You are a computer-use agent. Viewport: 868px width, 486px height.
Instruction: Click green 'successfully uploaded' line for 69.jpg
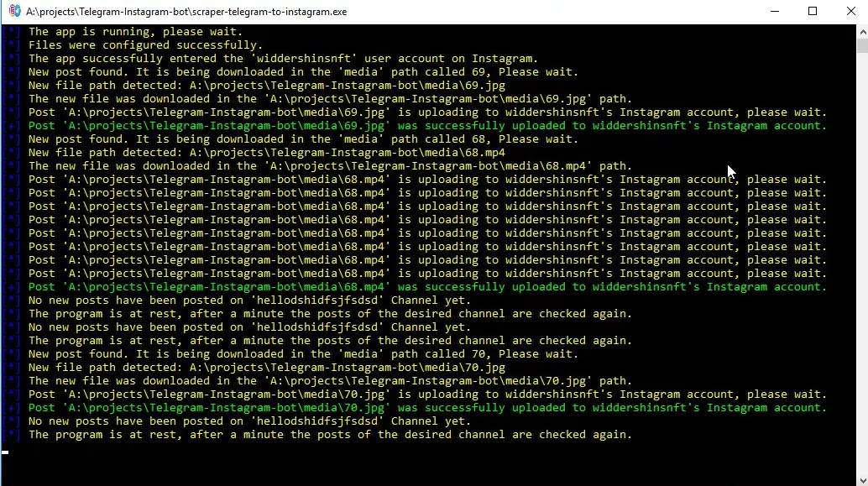(x=427, y=126)
